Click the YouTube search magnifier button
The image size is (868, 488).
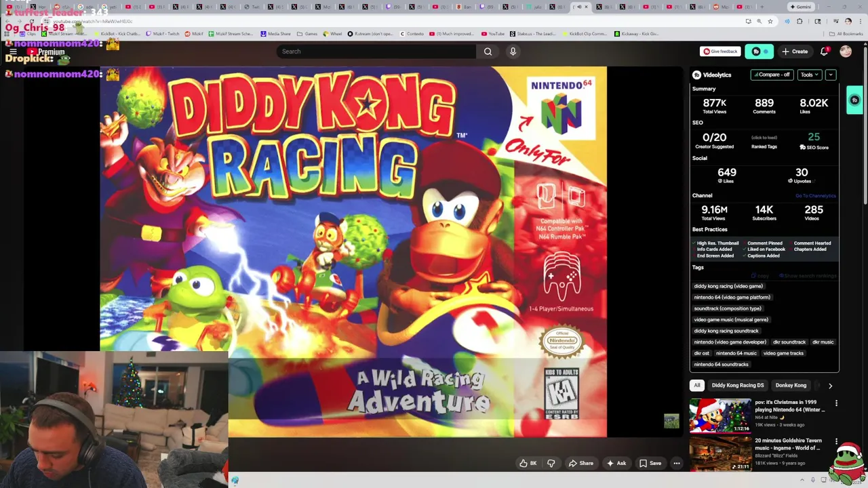coord(488,52)
